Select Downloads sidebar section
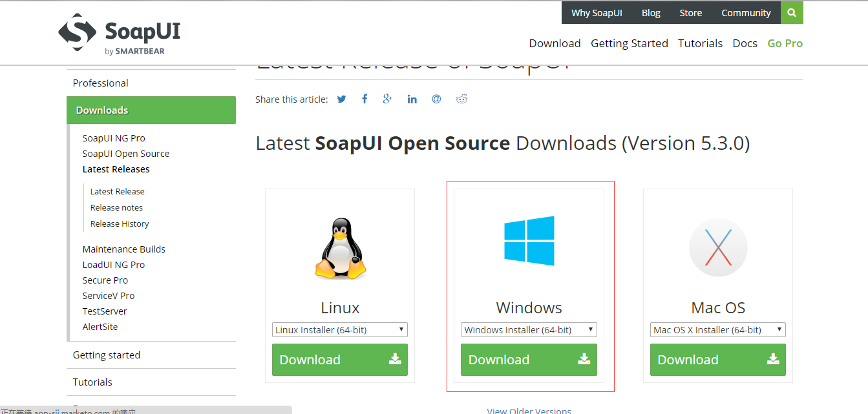This screenshot has height=414, width=868. (x=151, y=110)
